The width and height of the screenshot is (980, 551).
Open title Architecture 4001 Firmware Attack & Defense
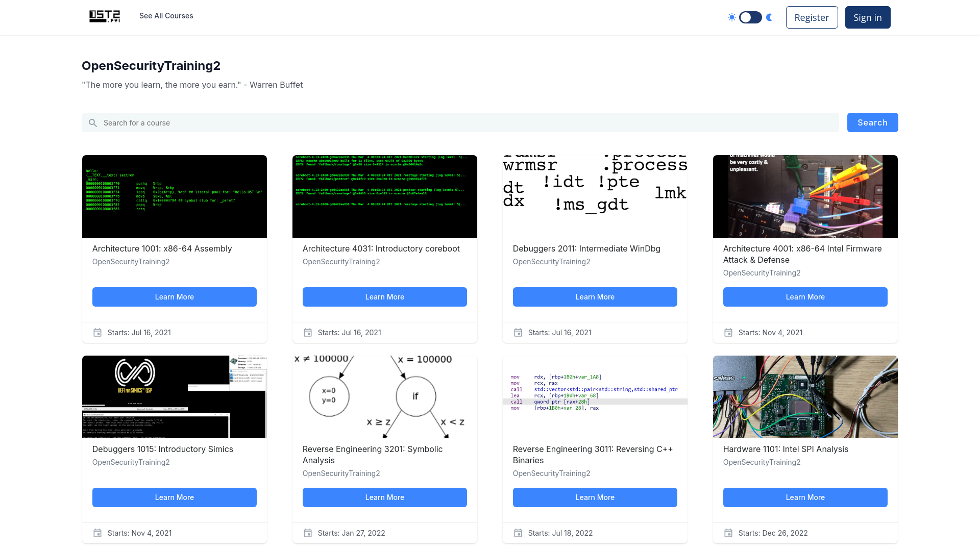click(x=802, y=254)
